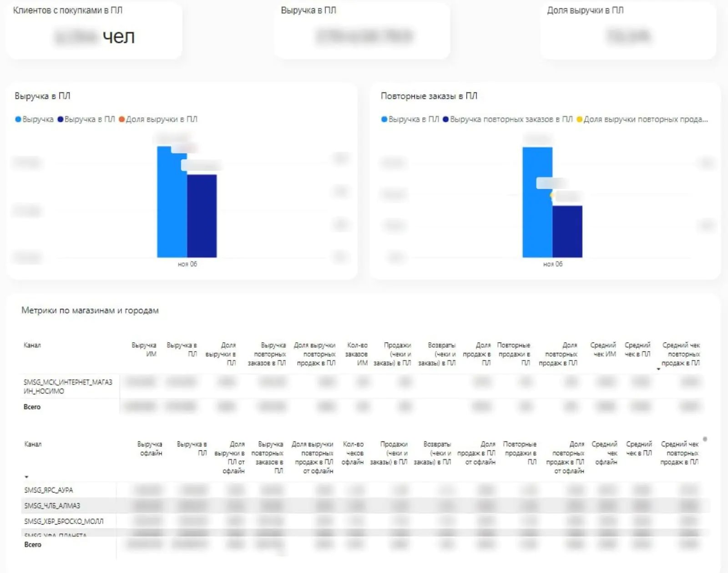Viewport: 728px width, 573px height.
Task: Click the Метрики по магазинам и городам heading
Action: pyautogui.click(x=90, y=310)
